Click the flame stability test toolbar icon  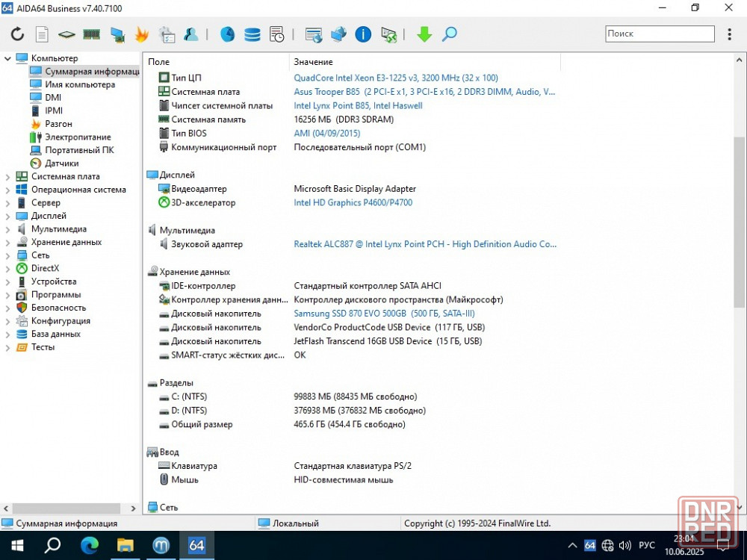point(141,34)
